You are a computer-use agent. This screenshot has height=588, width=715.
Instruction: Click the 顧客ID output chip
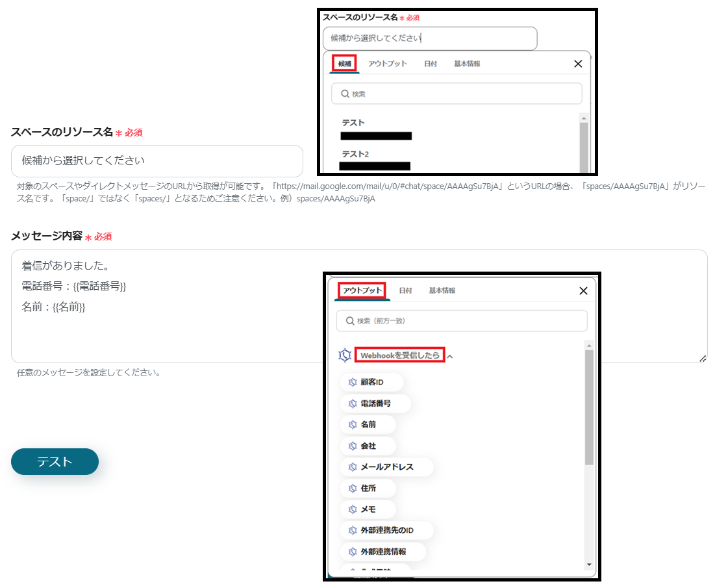coord(371,382)
